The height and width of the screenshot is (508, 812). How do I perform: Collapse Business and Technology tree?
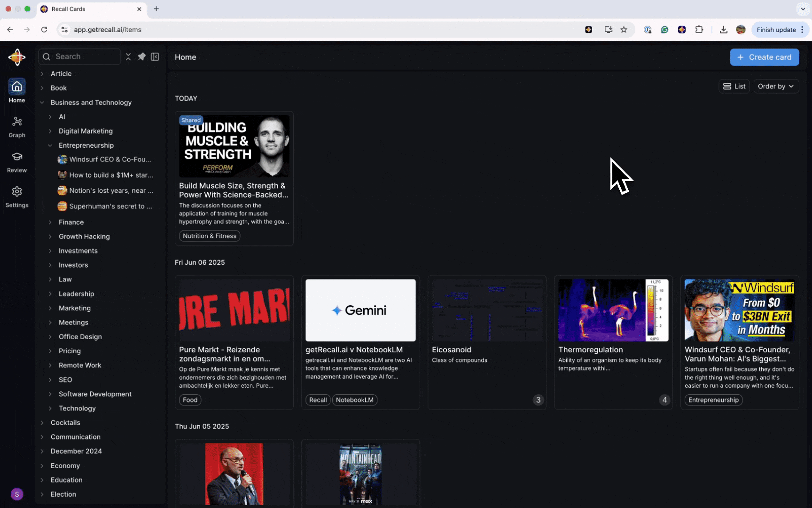click(42, 103)
